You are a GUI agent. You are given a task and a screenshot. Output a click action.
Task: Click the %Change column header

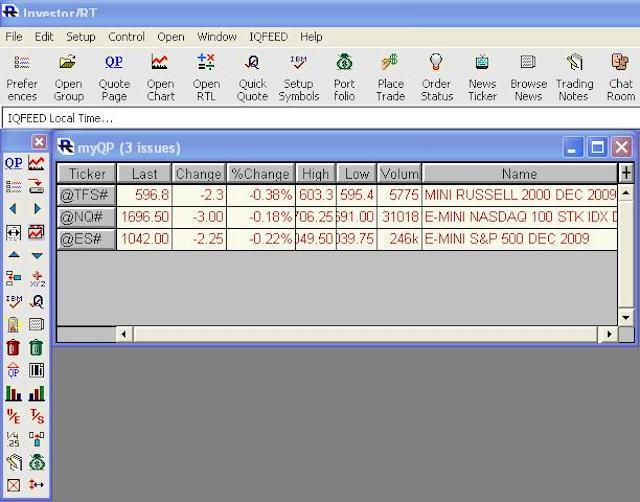click(x=260, y=173)
